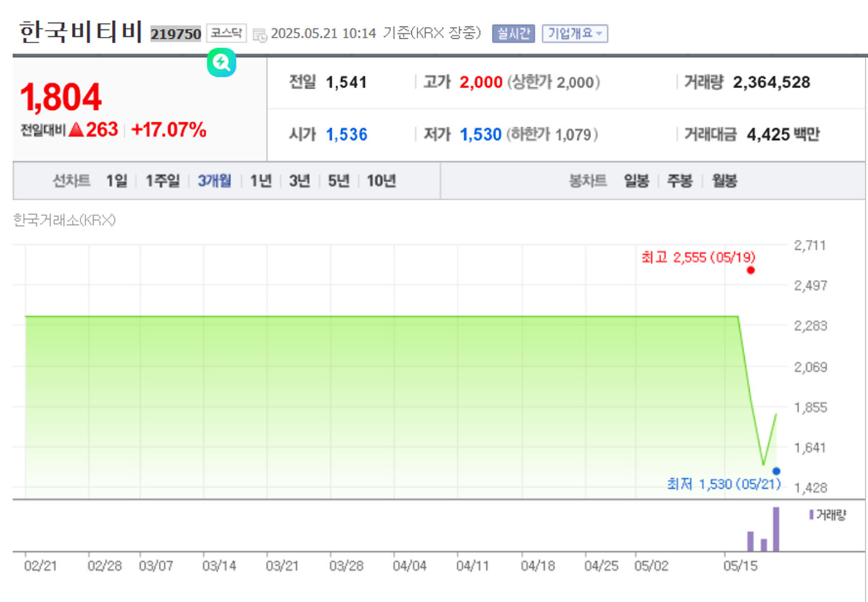The width and height of the screenshot is (868, 602).
Task: Click the 봉차트 candle chart label
Action: [x=587, y=181]
